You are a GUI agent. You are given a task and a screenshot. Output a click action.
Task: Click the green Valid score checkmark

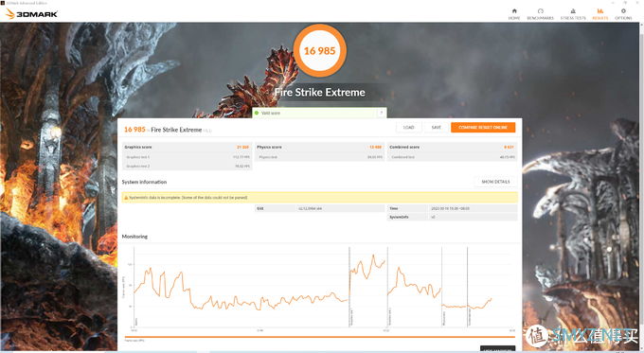(257, 113)
